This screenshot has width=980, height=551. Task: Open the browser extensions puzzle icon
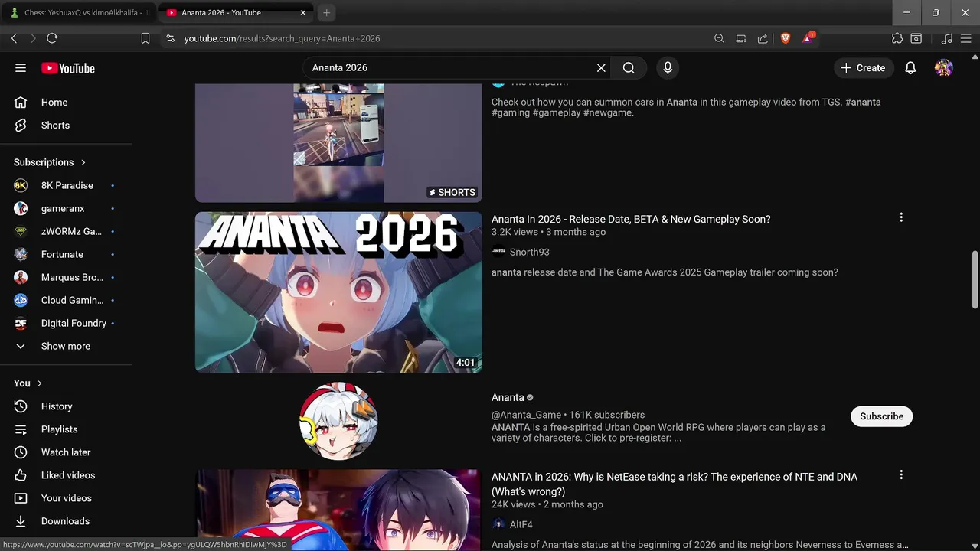click(897, 38)
